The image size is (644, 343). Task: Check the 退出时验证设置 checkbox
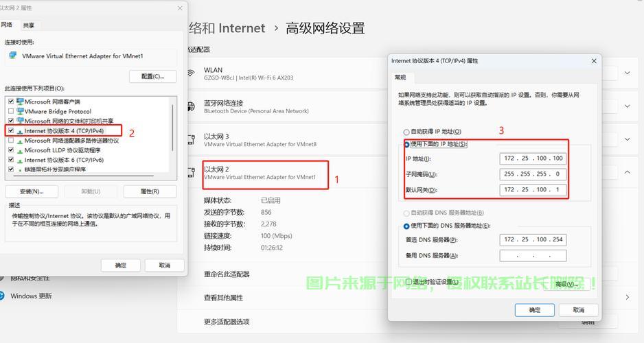pos(408,282)
